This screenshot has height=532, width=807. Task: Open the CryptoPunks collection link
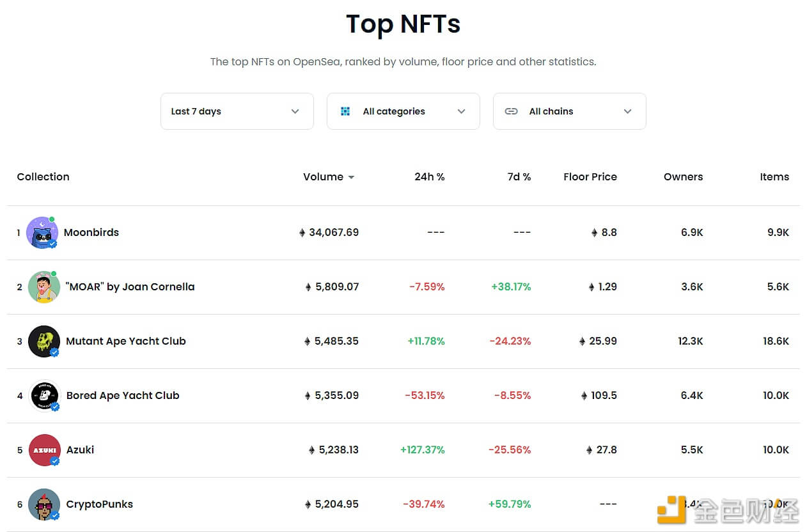click(x=100, y=505)
